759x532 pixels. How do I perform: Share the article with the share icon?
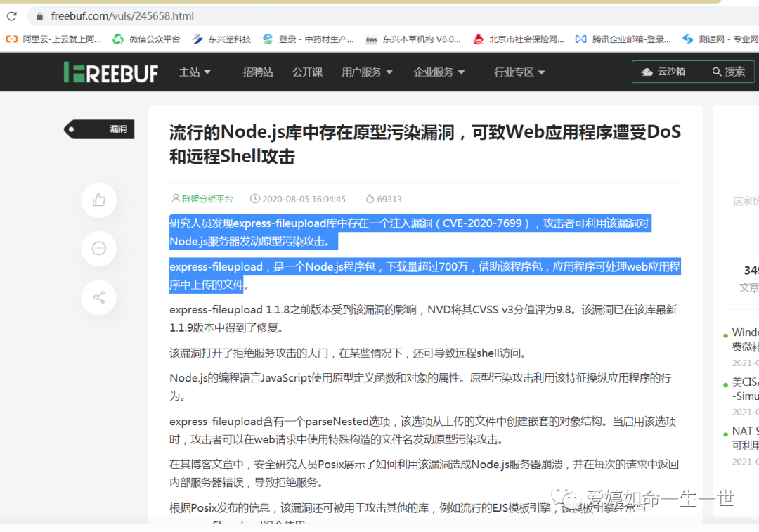pyautogui.click(x=99, y=297)
